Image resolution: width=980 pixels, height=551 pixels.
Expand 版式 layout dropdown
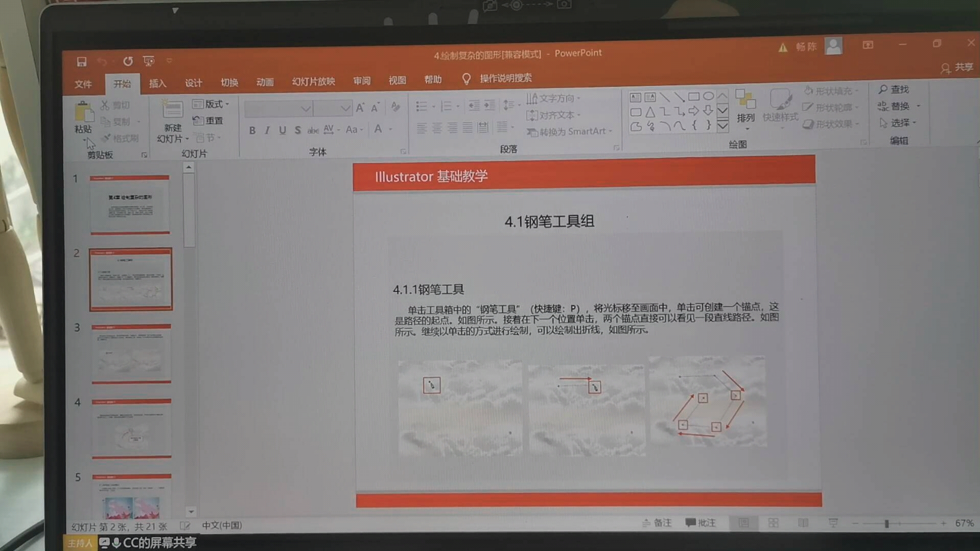tap(211, 104)
